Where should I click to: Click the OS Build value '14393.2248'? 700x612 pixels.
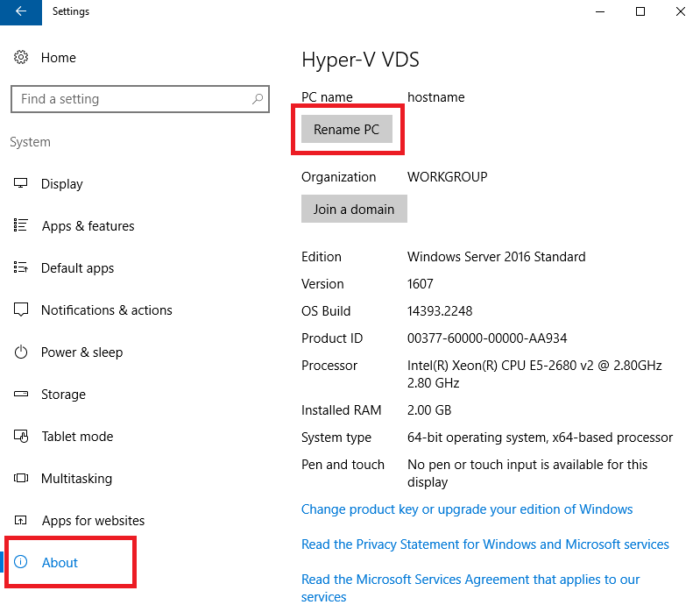(x=440, y=311)
